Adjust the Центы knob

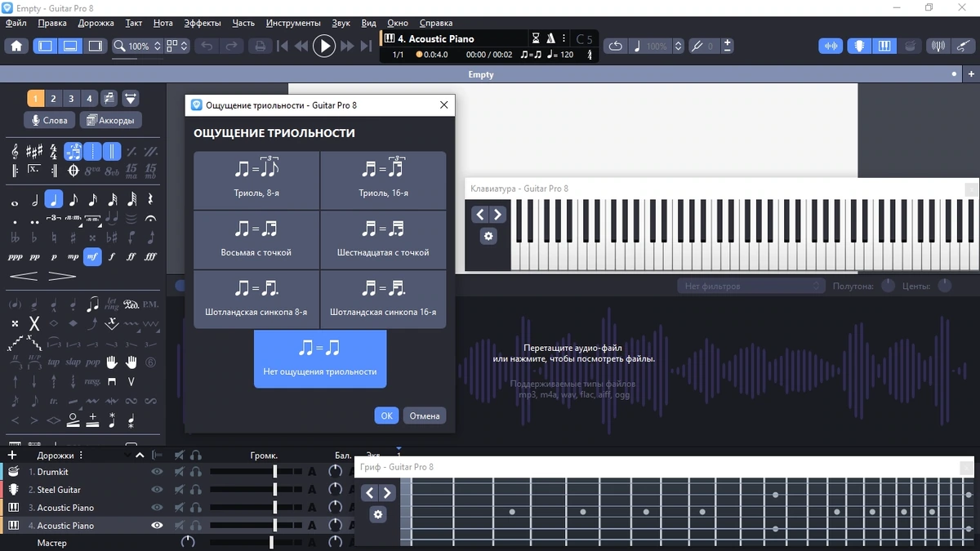pyautogui.click(x=945, y=286)
